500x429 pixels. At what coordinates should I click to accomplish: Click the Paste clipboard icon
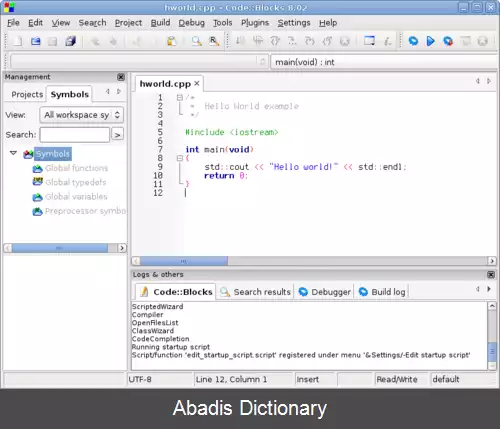pyautogui.click(x=172, y=41)
